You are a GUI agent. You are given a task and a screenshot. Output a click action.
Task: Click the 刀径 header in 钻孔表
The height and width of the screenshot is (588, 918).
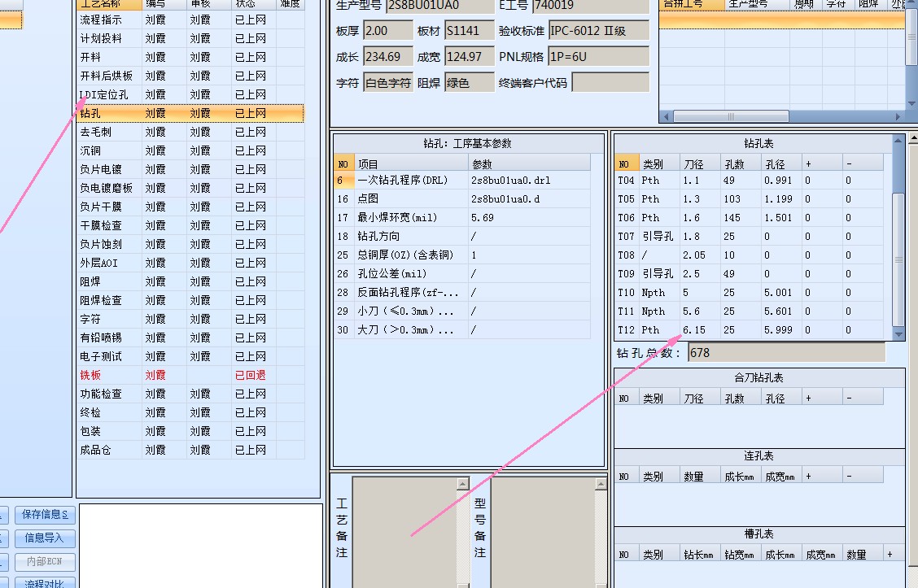(x=700, y=163)
